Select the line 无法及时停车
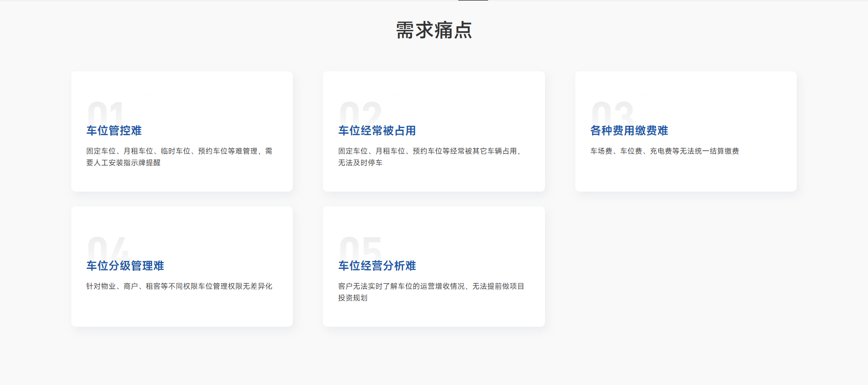Viewport: 868px width, 385px height. pos(360,163)
